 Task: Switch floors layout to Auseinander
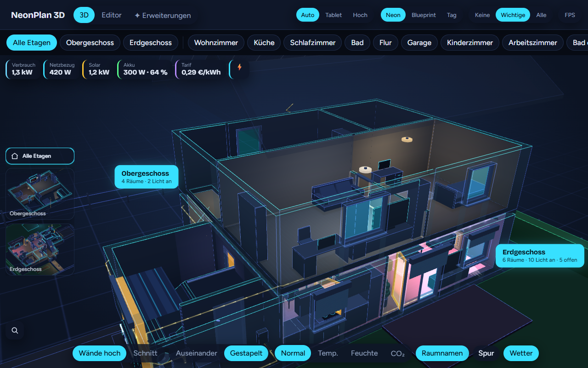[x=196, y=353]
